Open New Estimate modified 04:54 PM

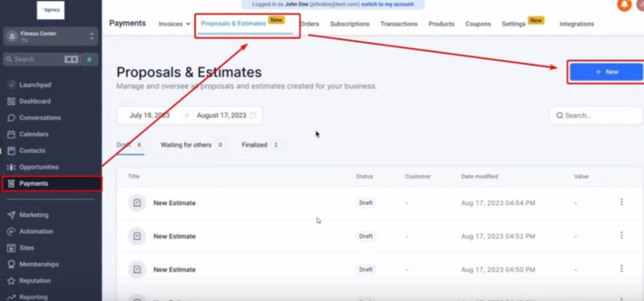pos(175,203)
